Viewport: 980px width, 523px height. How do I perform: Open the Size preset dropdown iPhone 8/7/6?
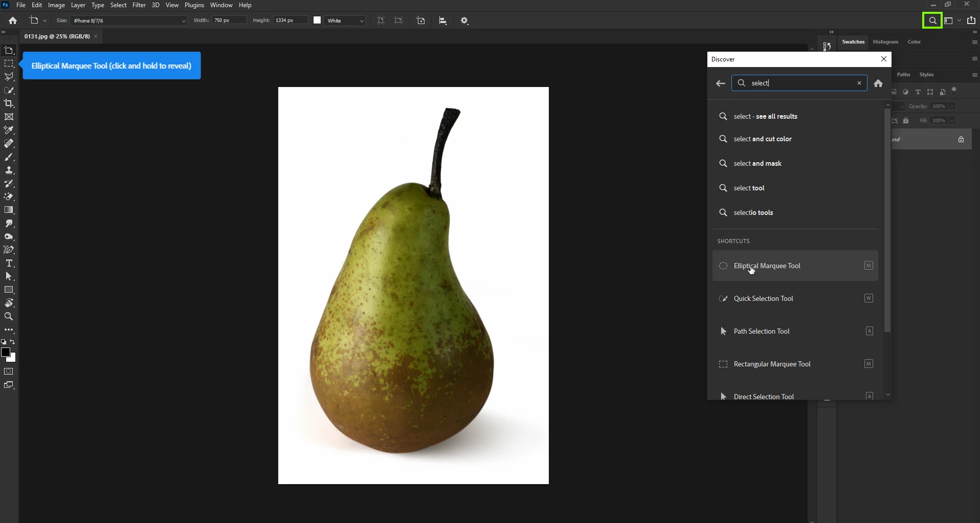point(129,21)
